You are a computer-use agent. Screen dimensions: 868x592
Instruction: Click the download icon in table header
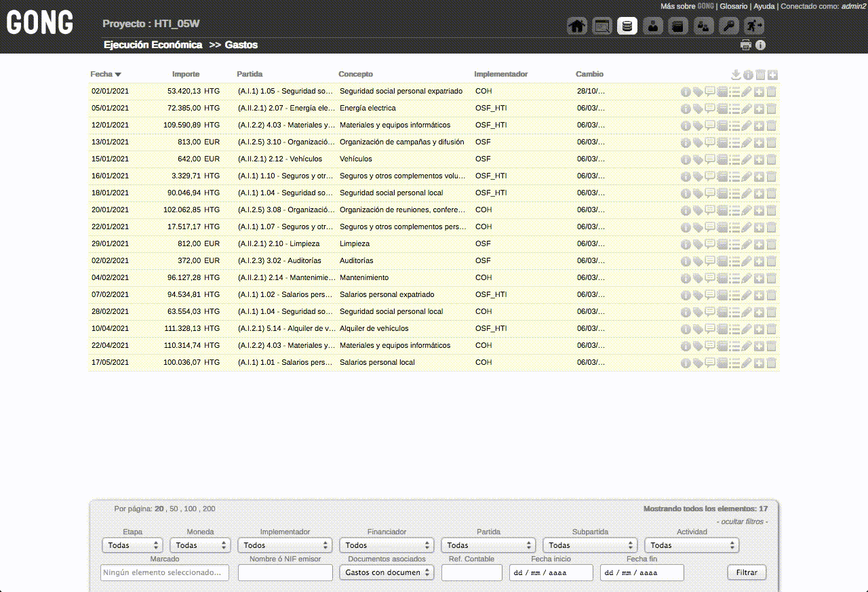click(736, 75)
